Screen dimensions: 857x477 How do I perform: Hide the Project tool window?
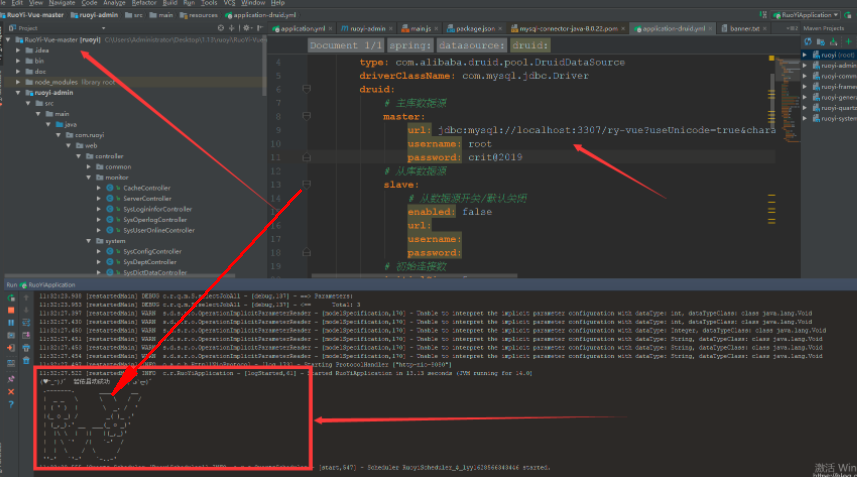coord(260,28)
